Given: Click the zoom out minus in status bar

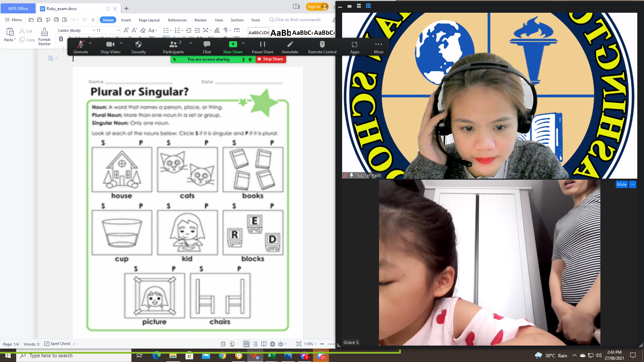Looking at the screenshot, I should [322, 344].
